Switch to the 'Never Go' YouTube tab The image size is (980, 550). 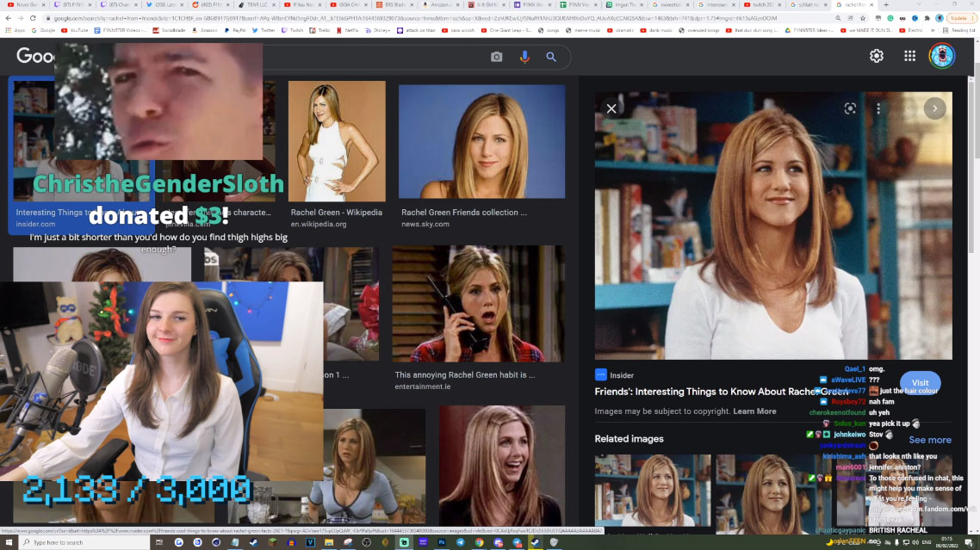coord(24,4)
